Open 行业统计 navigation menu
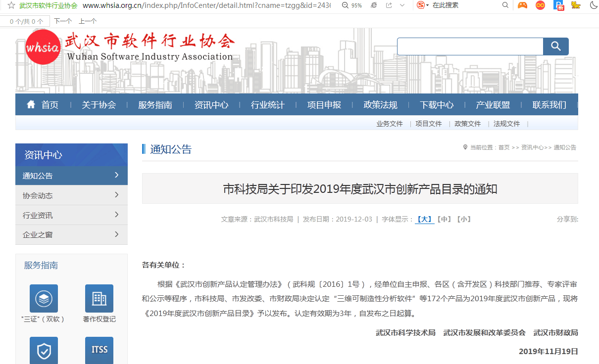 (x=268, y=105)
